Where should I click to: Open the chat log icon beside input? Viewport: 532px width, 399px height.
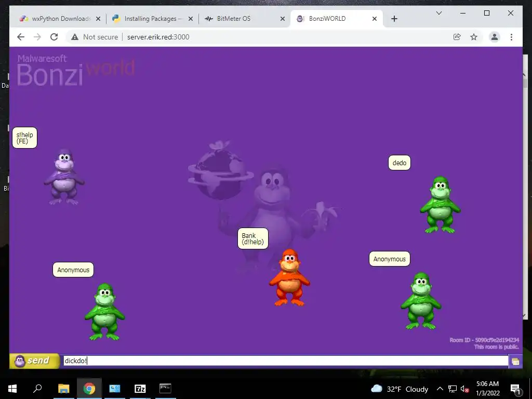[515, 362]
